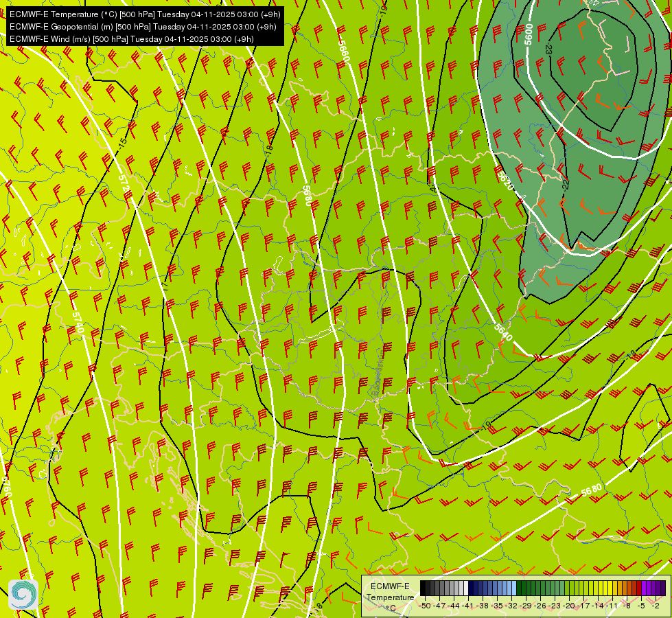Image resolution: width=672 pixels, height=618 pixels.
Task: Pick the bright purple swatch above legend -5
Action: point(644,588)
